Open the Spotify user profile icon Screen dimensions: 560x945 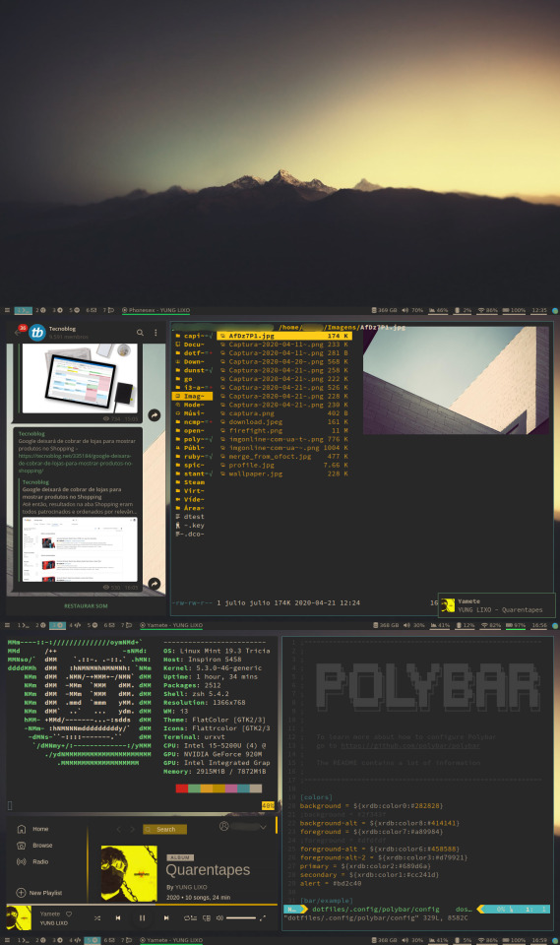223,826
